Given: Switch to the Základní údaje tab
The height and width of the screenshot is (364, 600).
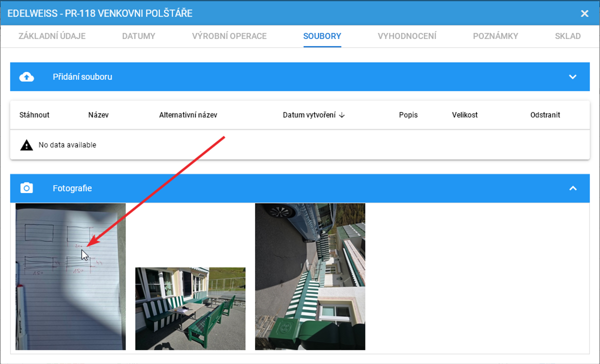Looking at the screenshot, I should click(x=52, y=36).
